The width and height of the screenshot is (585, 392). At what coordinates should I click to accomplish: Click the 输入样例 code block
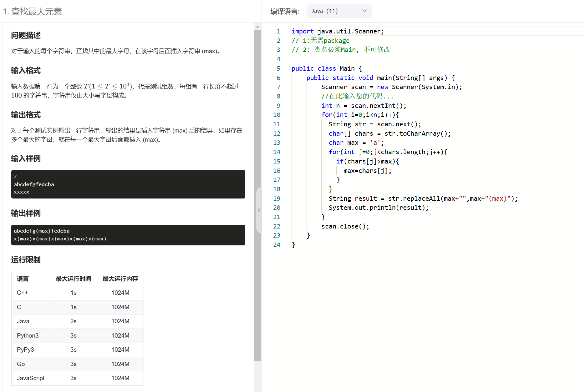128,184
